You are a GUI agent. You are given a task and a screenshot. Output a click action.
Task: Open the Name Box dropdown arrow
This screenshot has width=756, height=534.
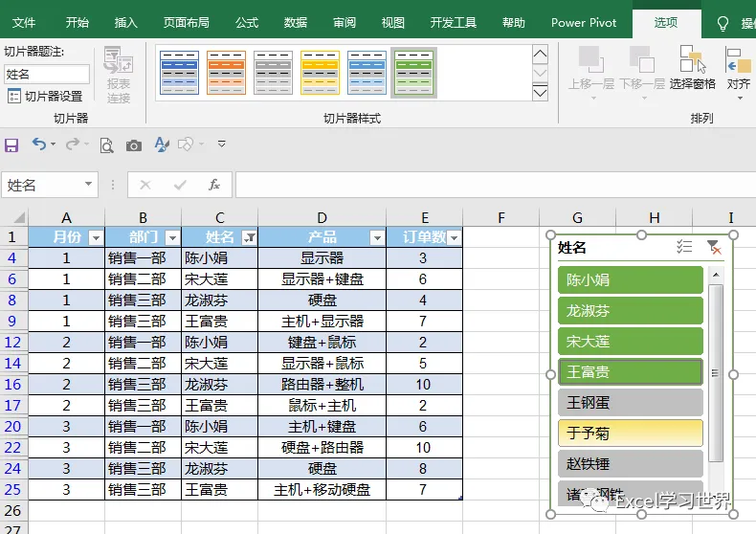[88, 184]
